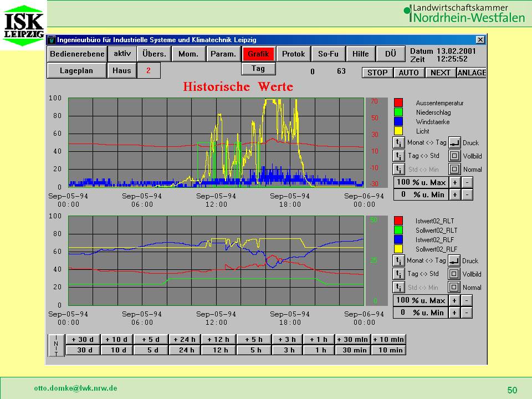Increase upper chart 100 % u. Max with plus
The width and height of the screenshot is (532, 399).
click(454, 182)
